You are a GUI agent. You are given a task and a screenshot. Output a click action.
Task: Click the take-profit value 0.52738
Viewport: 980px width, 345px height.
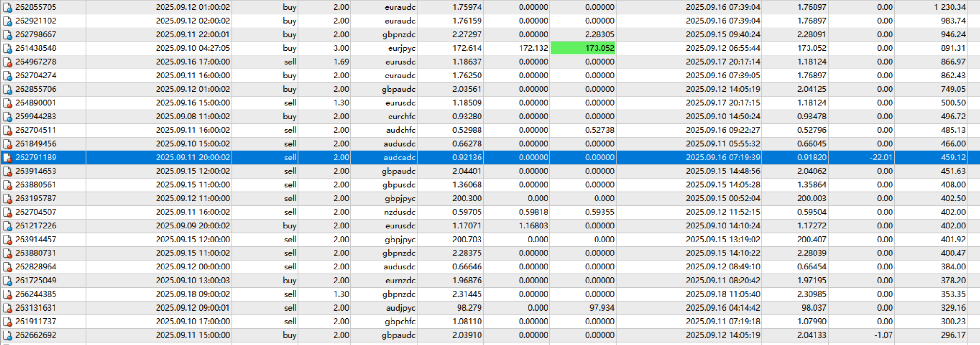[x=600, y=130]
